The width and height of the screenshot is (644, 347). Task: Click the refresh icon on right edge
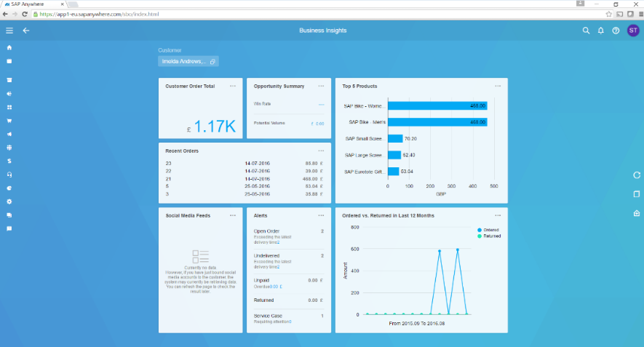(637, 175)
